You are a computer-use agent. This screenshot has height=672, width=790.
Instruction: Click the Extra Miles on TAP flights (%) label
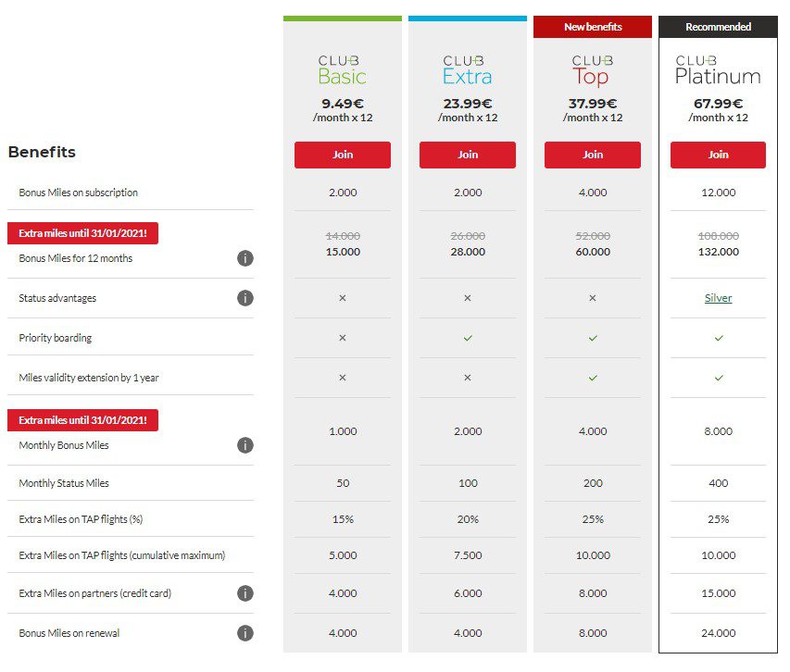point(81,519)
